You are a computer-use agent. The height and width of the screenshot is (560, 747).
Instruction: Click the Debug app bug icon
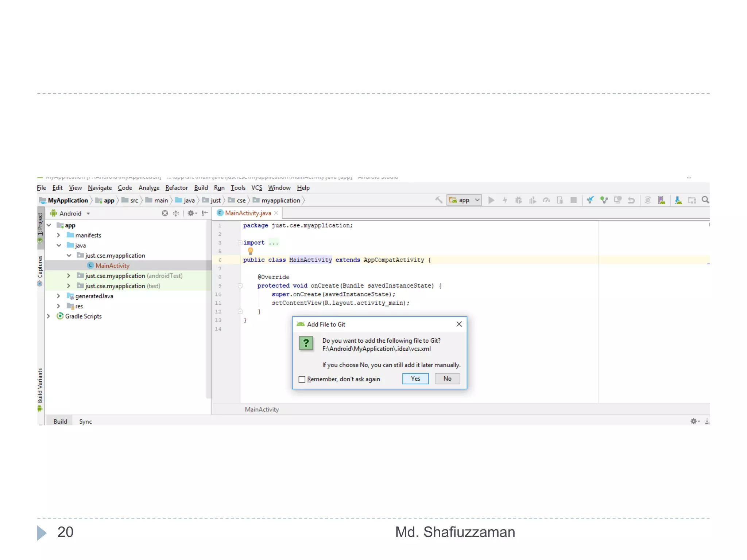click(518, 200)
